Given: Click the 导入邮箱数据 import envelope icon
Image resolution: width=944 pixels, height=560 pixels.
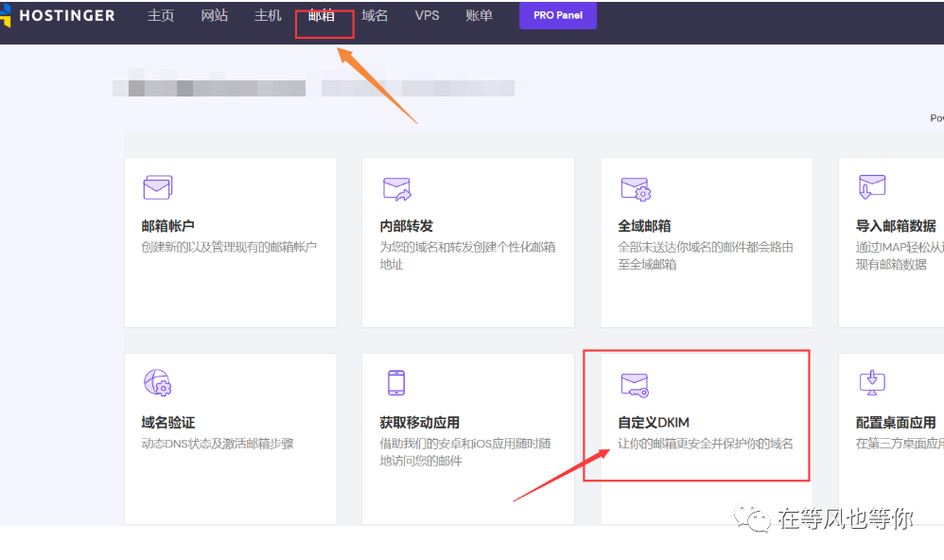Looking at the screenshot, I should (x=871, y=187).
